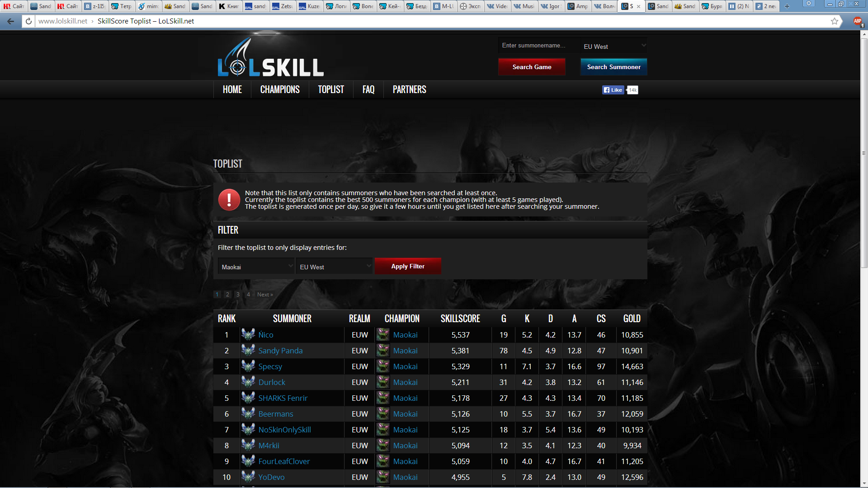Open summoner Specsy's profile
This screenshot has height=488, width=868.
(270, 366)
